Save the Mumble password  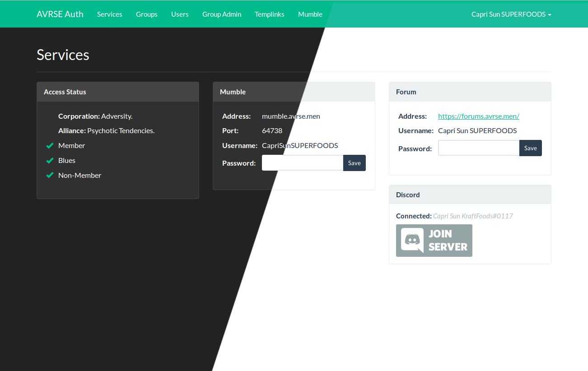pyautogui.click(x=355, y=163)
